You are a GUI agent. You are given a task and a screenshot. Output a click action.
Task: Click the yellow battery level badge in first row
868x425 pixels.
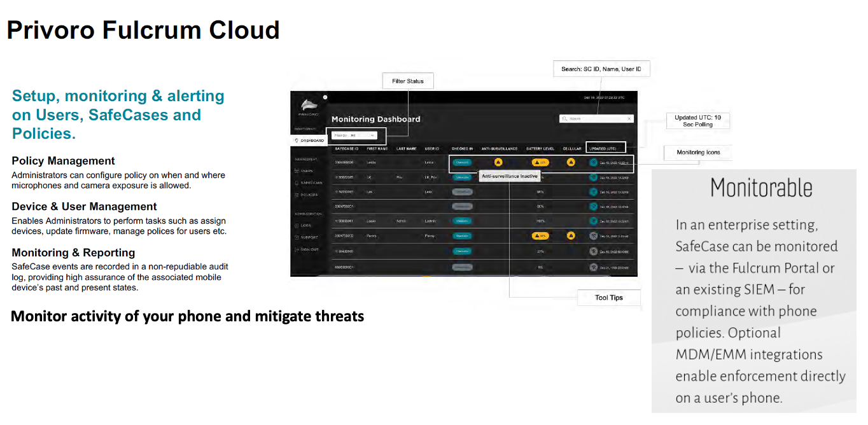(540, 162)
